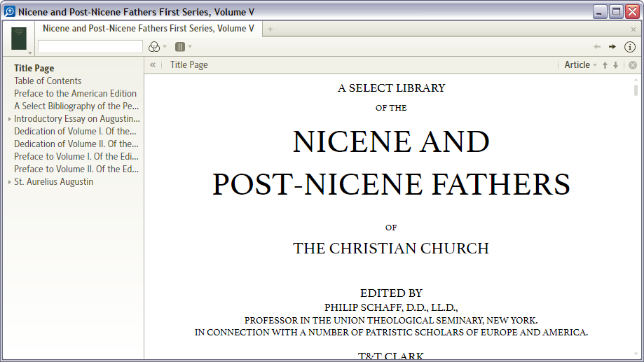Close the application window
Screen dimensions: 644x362
click(x=633, y=11)
